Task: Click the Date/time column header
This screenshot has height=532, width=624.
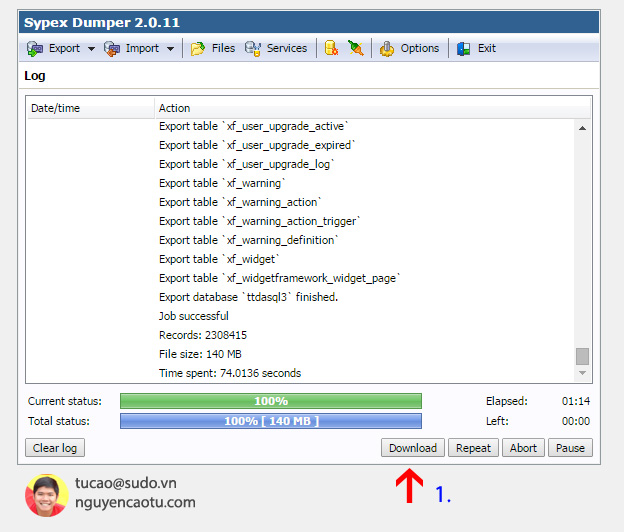Action: tap(91, 108)
